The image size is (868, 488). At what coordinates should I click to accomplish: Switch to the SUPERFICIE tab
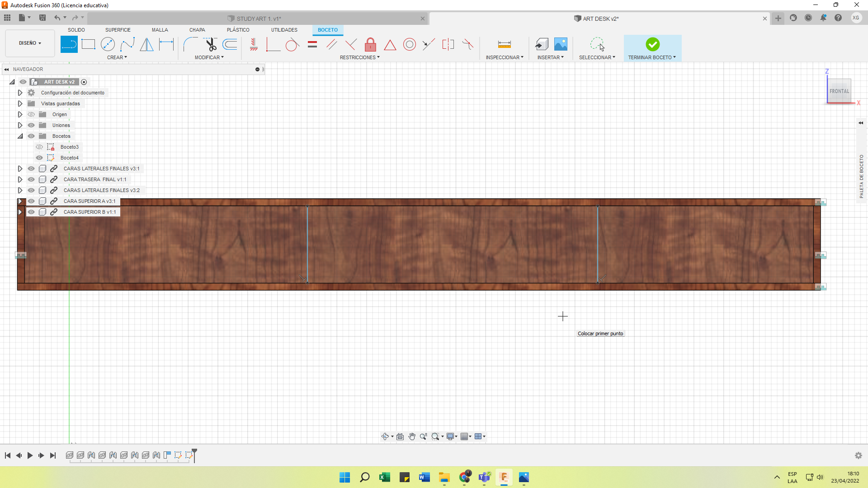click(x=118, y=30)
